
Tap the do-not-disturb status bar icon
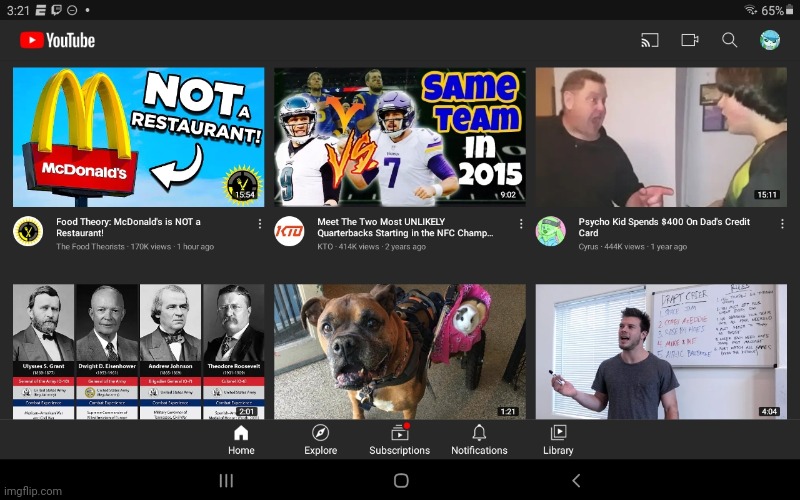(x=72, y=10)
